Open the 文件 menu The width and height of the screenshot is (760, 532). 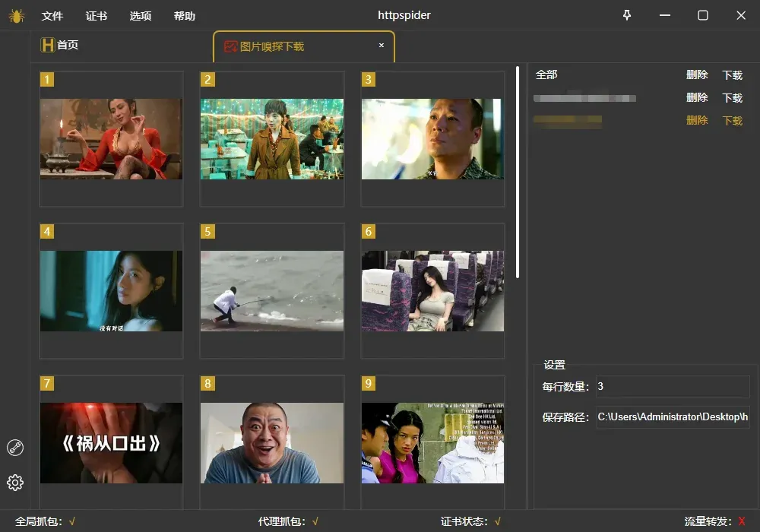52,16
